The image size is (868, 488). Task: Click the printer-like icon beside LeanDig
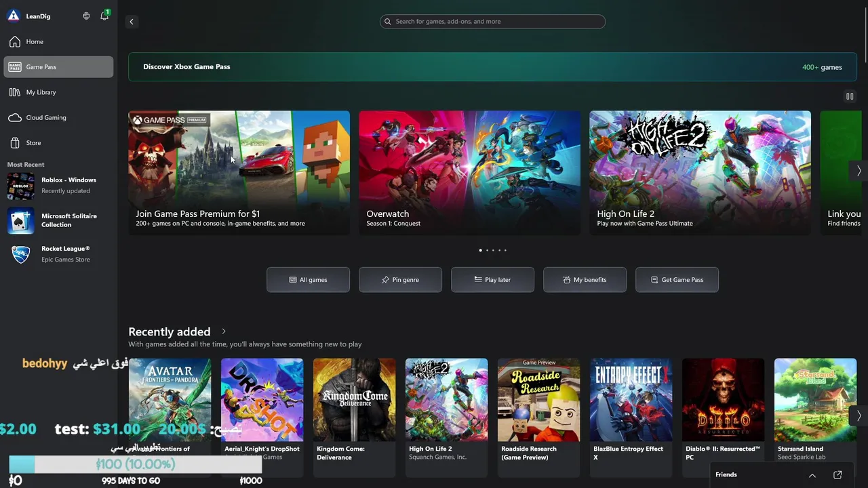pyautogui.click(x=86, y=16)
